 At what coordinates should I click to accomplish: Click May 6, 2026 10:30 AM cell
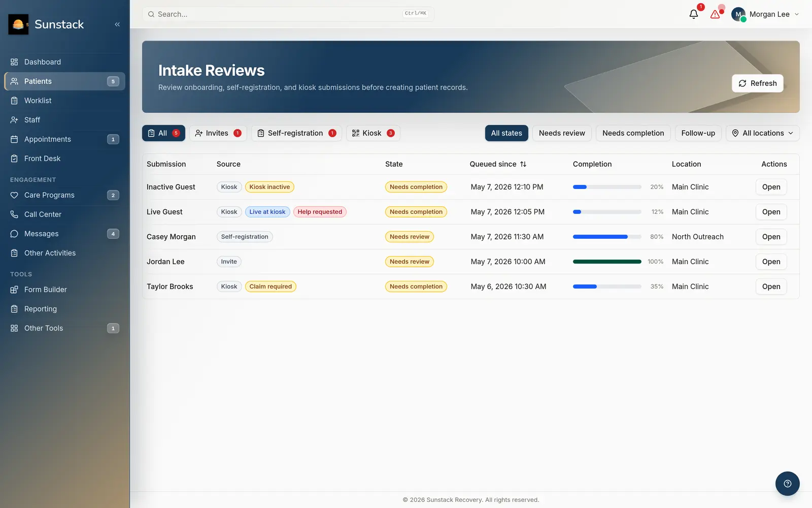pos(509,287)
